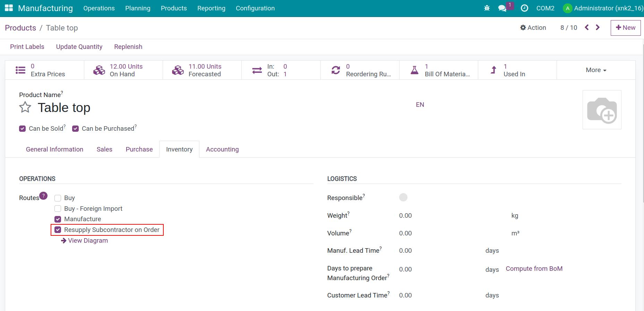Open the Planning menu
Screen dimensions: 644x311
click(138, 8)
